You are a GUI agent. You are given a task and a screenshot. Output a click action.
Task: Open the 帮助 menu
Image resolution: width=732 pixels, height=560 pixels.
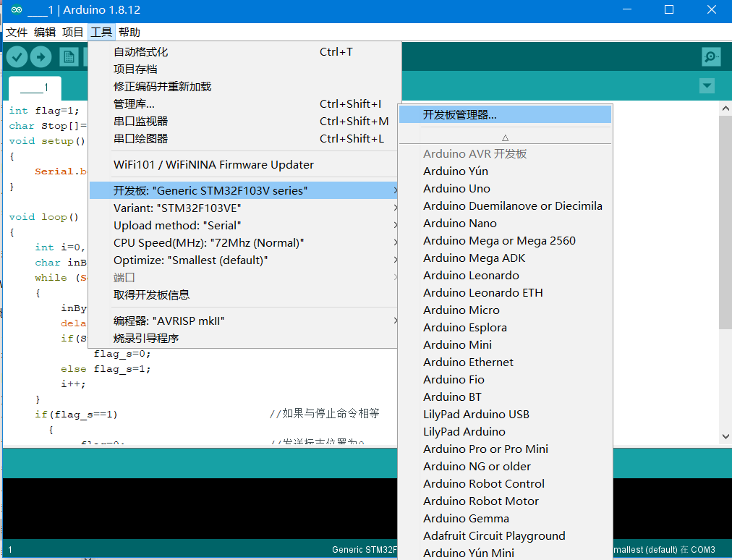[129, 33]
